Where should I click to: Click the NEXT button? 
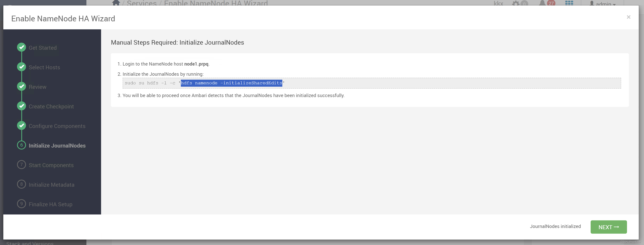[608, 227]
